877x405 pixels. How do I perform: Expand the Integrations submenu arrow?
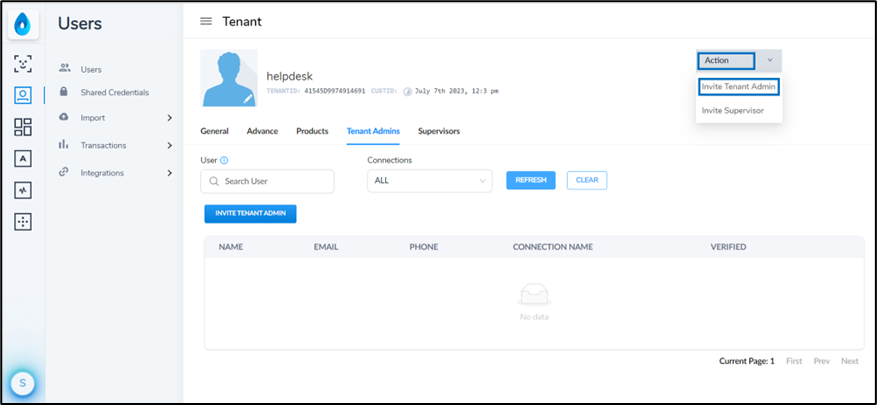click(x=170, y=173)
